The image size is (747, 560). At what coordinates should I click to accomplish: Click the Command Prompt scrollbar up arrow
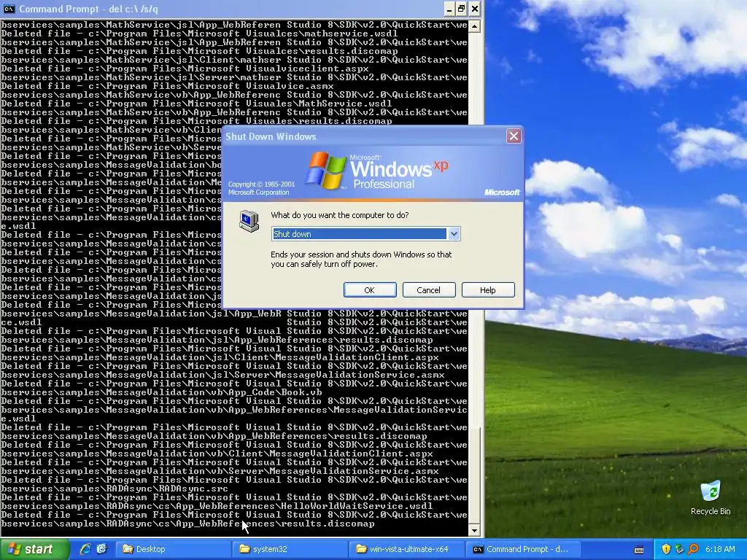click(474, 26)
